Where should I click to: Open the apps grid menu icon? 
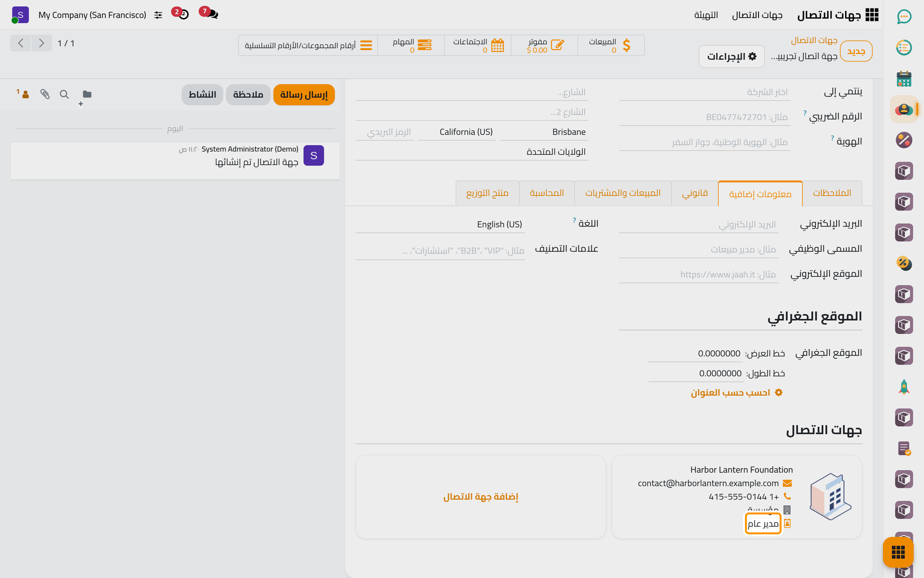[872, 15]
